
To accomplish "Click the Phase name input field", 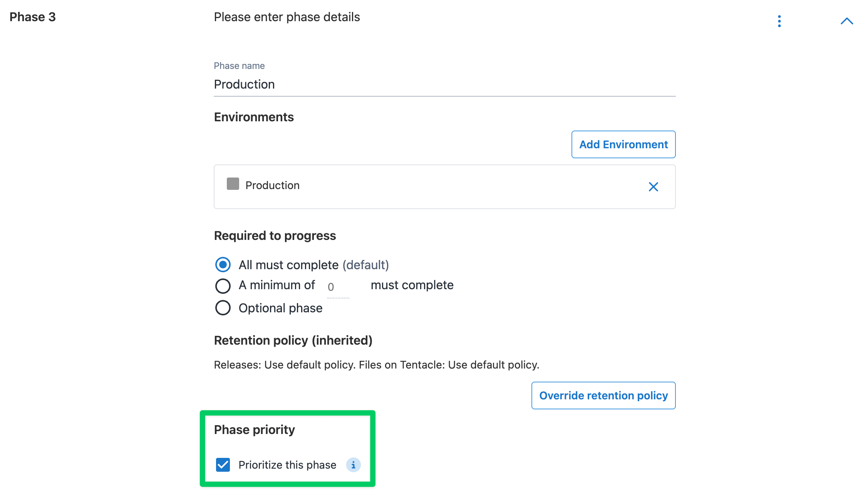I will (444, 84).
